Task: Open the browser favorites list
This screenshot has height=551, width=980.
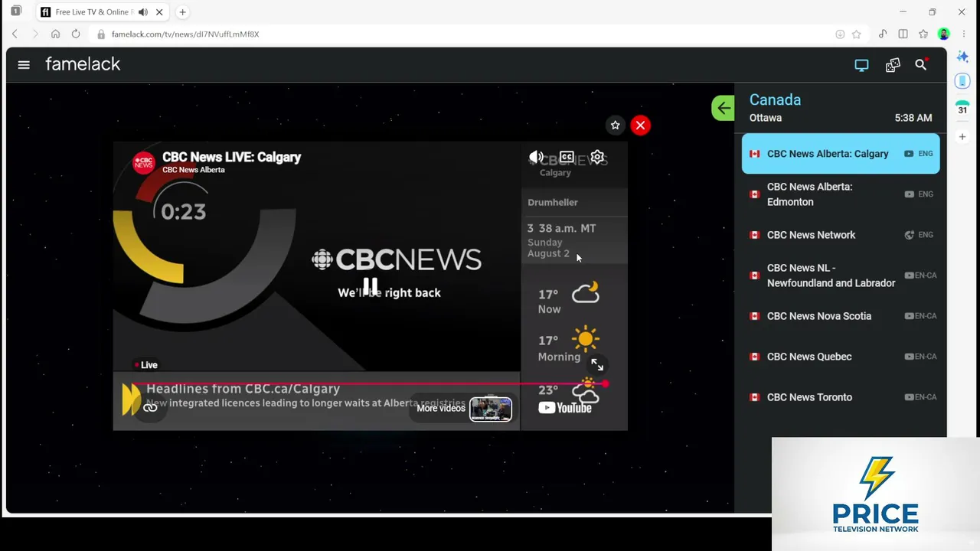Action: (923, 34)
